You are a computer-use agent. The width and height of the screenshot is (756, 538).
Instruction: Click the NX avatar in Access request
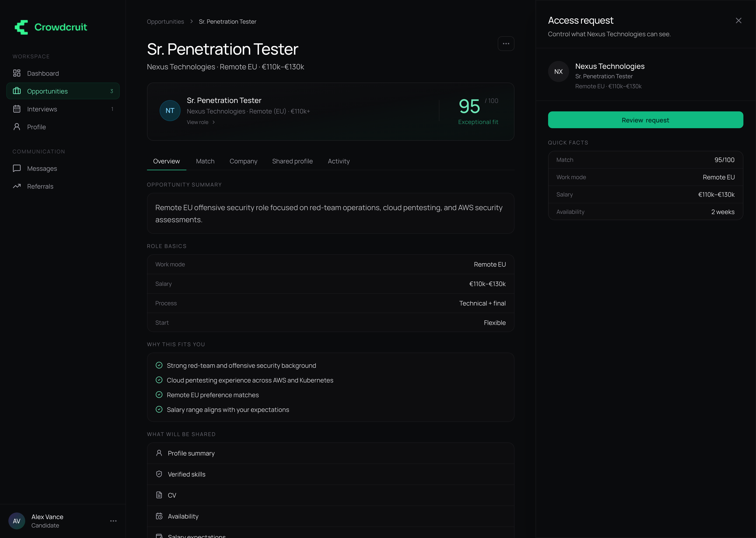point(558,72)
